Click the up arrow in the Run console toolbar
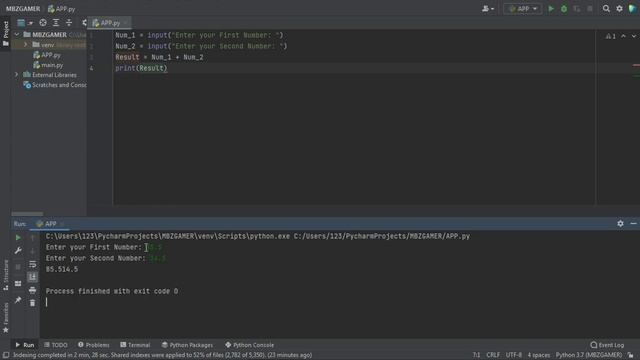The width and height of the screenshot is (640, 360). (x=33, y=238)
